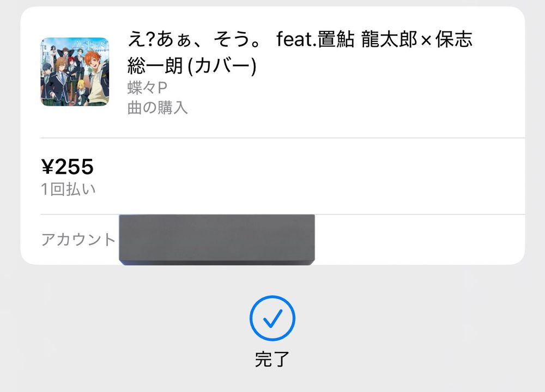Click the 1回払い one-time payment label
This screenshot has width=545, height=392.
[x=68, y=189]
